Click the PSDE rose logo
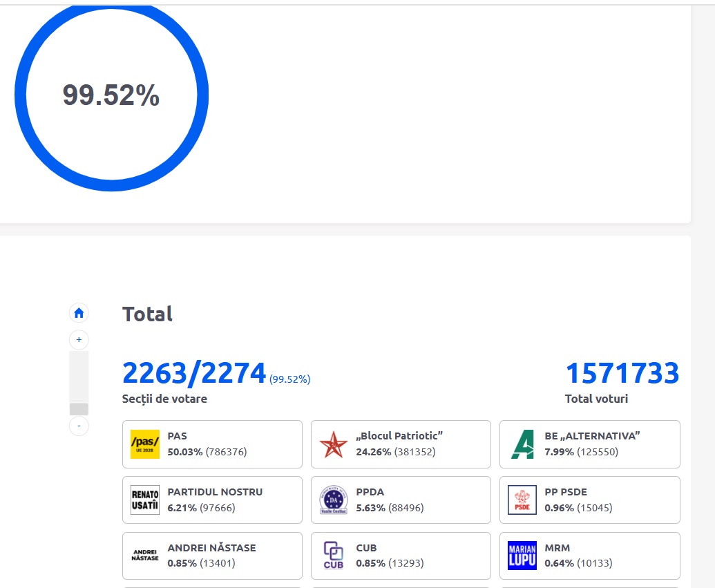Screen dimensions: 715x588 pyautogui.click(x=522, y=500)
